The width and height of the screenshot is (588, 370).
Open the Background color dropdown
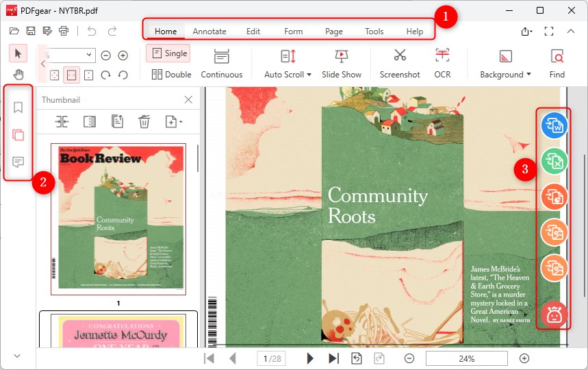505,64
